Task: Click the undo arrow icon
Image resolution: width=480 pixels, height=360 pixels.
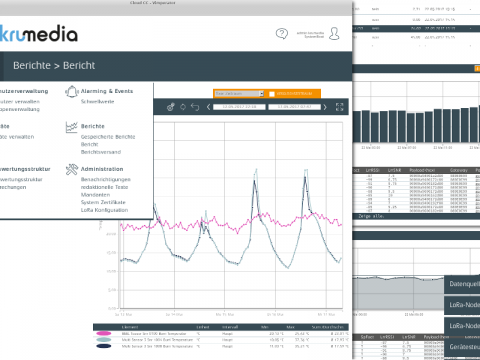Action: click(195, 107)
